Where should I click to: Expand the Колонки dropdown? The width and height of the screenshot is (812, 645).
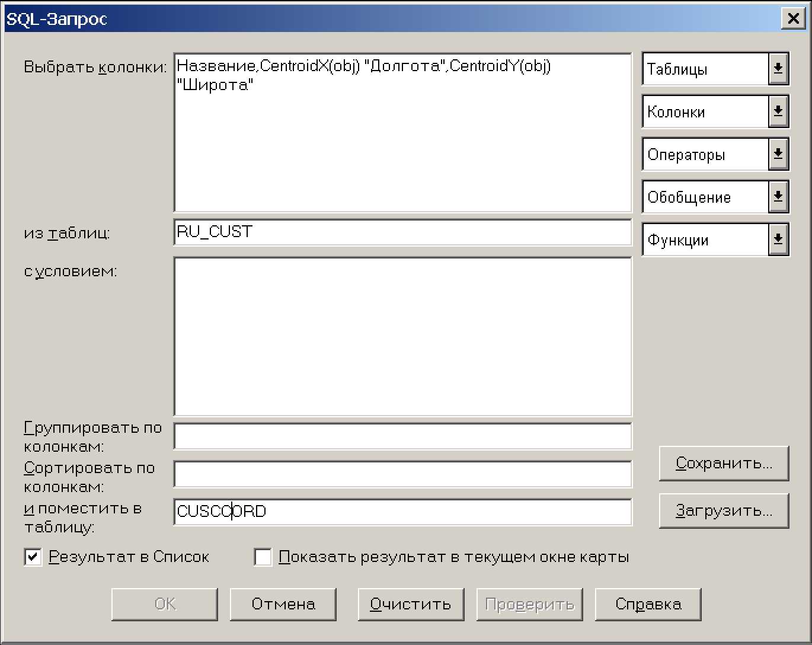point(778,112)
